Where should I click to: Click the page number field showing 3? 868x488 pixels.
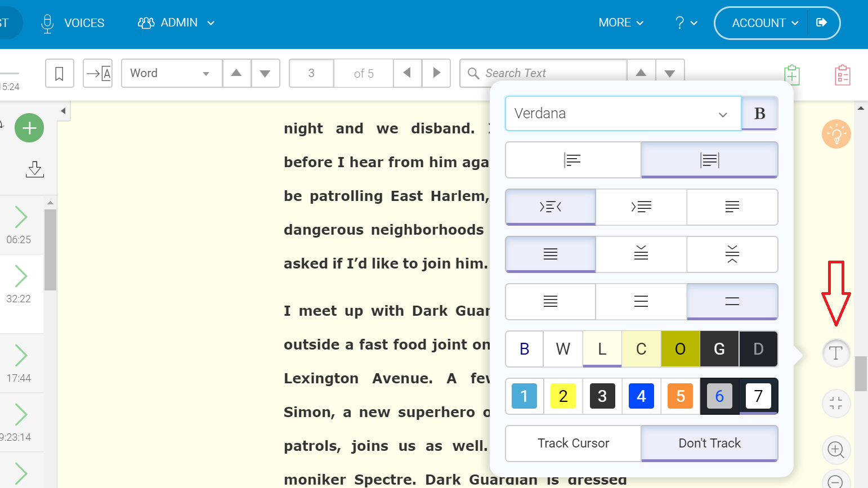(x=311, y=73)
